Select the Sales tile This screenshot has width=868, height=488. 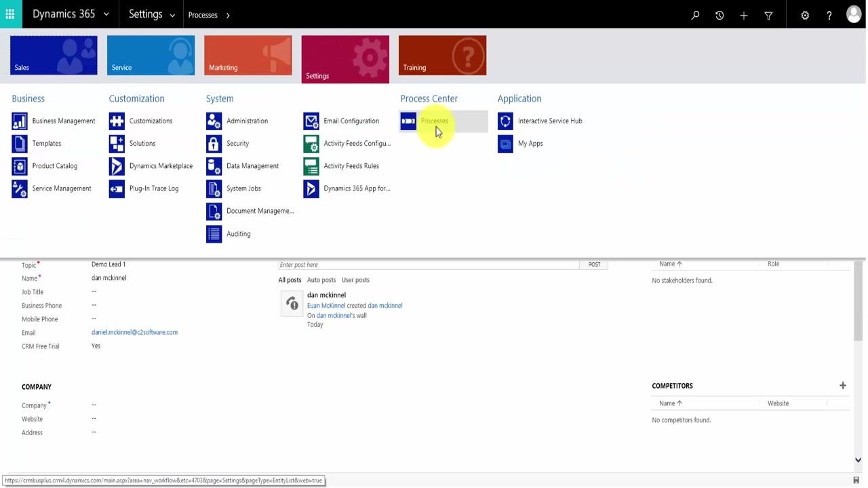tap(54, 55)
